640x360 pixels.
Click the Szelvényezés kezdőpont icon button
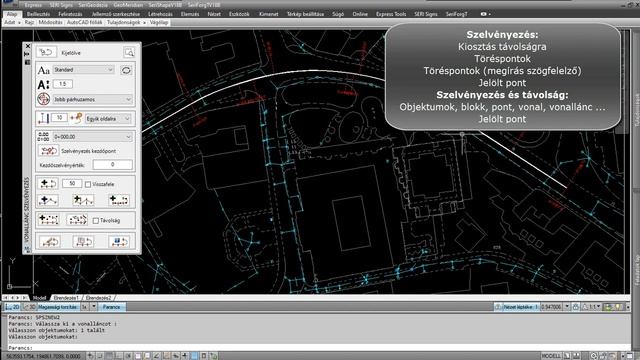tap(48, 151)
